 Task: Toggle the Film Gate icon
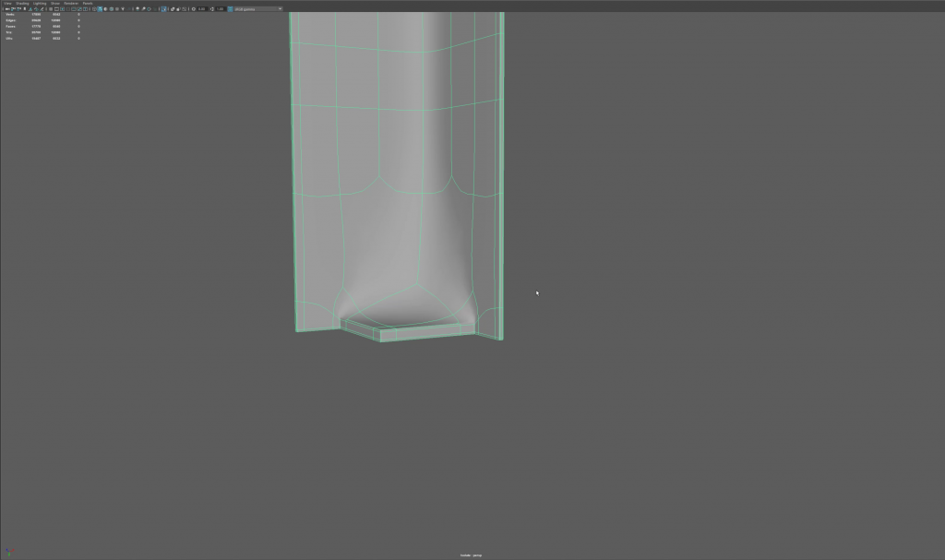[57, 9]
